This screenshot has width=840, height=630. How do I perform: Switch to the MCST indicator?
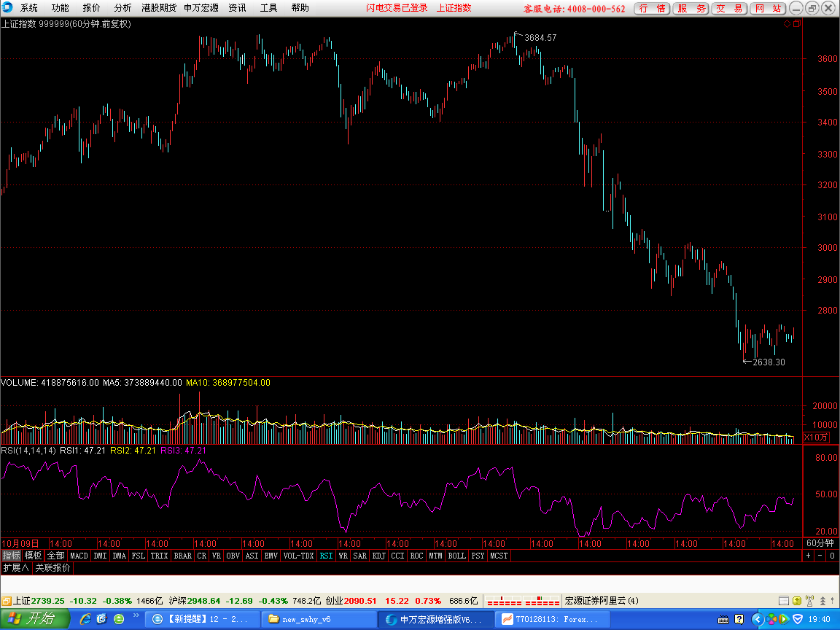499,556
